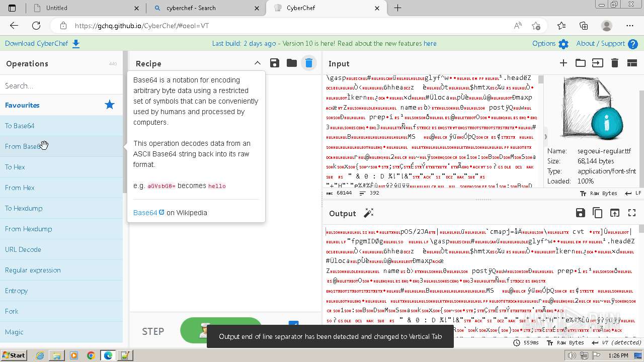Image resolution: width=644 pixels, height=362 pixels.
Task: Click the 559ms bake time indicator
Action: point(526,342)
